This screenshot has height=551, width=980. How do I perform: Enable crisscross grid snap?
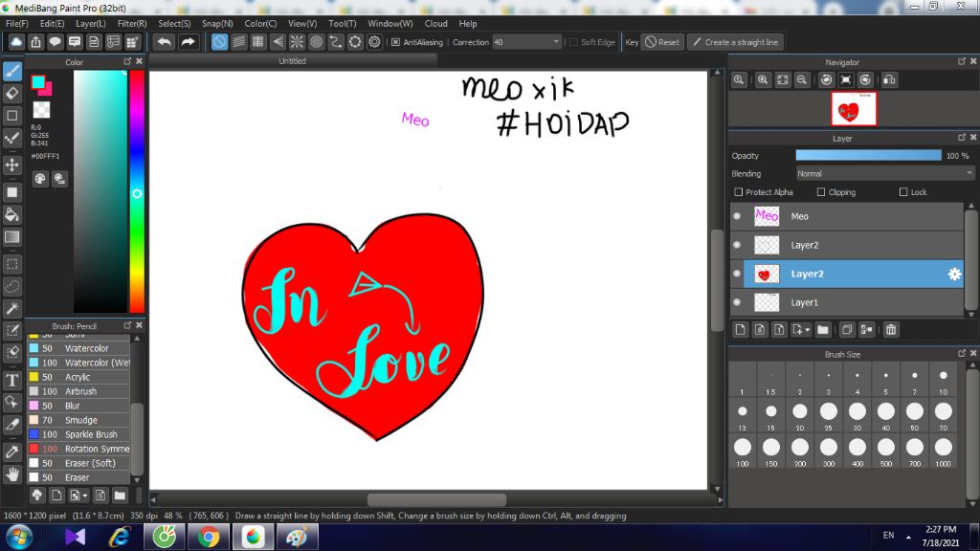point(258,42)
